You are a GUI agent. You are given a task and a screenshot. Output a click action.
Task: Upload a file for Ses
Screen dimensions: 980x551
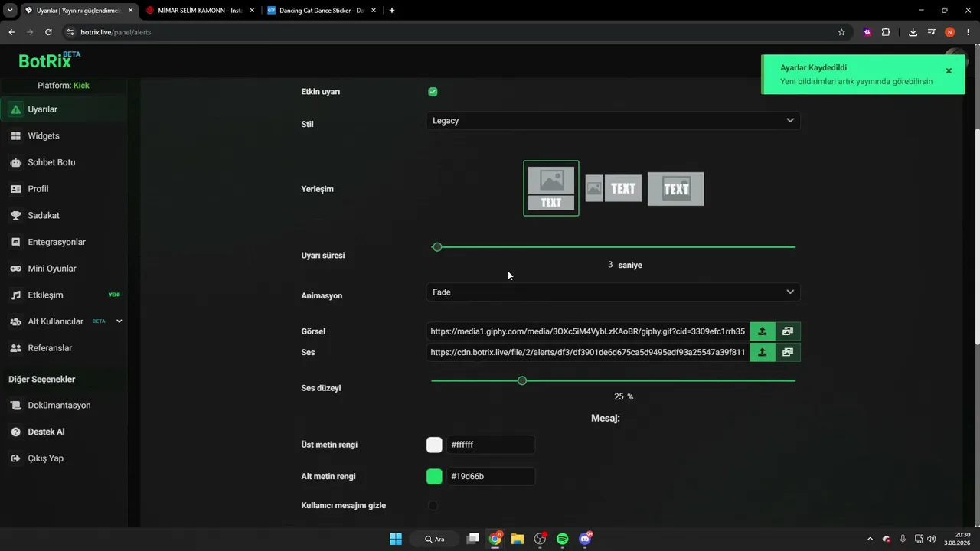pos(762,352)
